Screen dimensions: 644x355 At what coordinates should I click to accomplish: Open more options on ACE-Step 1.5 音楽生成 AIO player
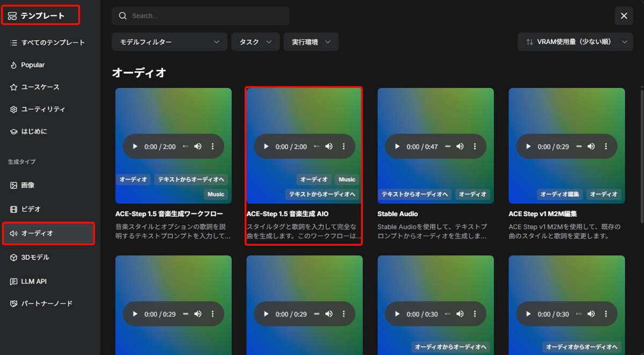click(x=343, y=146)
